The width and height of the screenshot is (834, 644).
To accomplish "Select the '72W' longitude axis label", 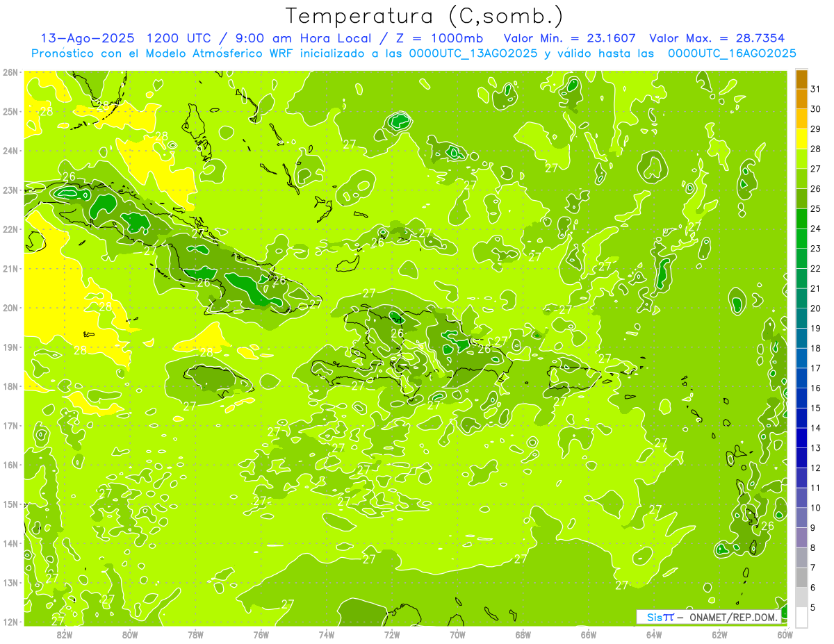I will coord(392,635).
